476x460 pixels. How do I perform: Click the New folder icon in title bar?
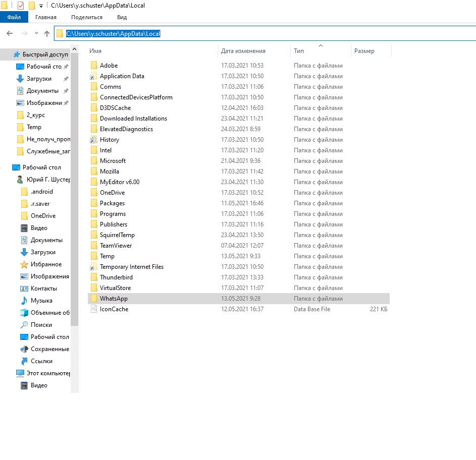pos(32,6)
